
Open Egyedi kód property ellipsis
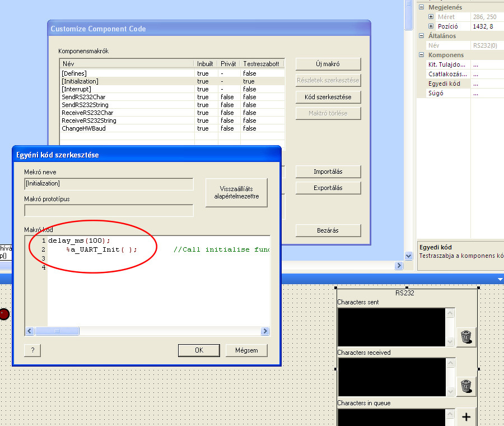(x=475, y=84)
